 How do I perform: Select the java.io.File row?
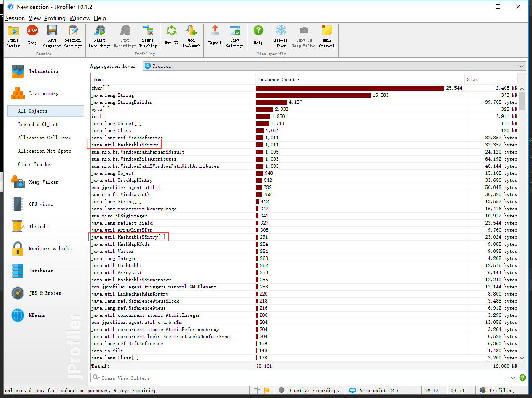pyautogui.click(x=305, y=351)
